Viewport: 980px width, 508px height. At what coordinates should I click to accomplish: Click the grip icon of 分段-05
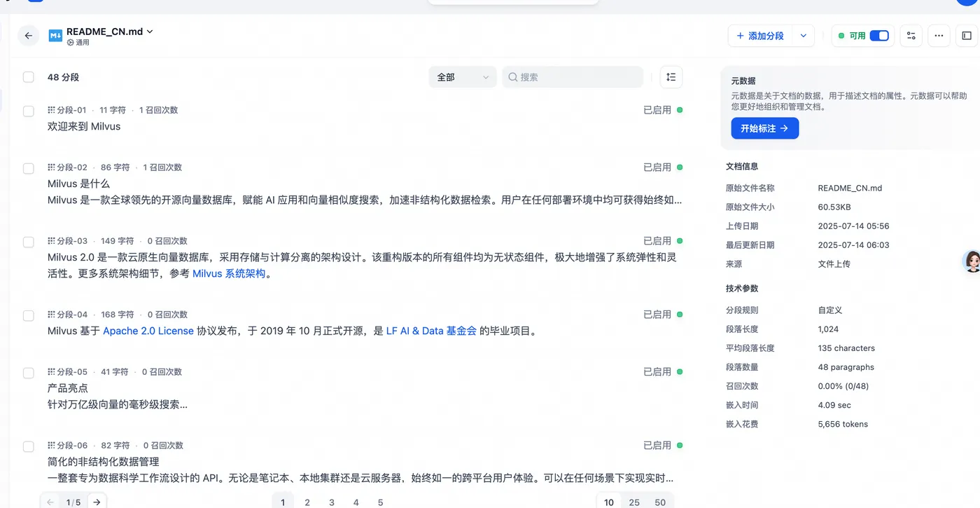click(51, 372)
